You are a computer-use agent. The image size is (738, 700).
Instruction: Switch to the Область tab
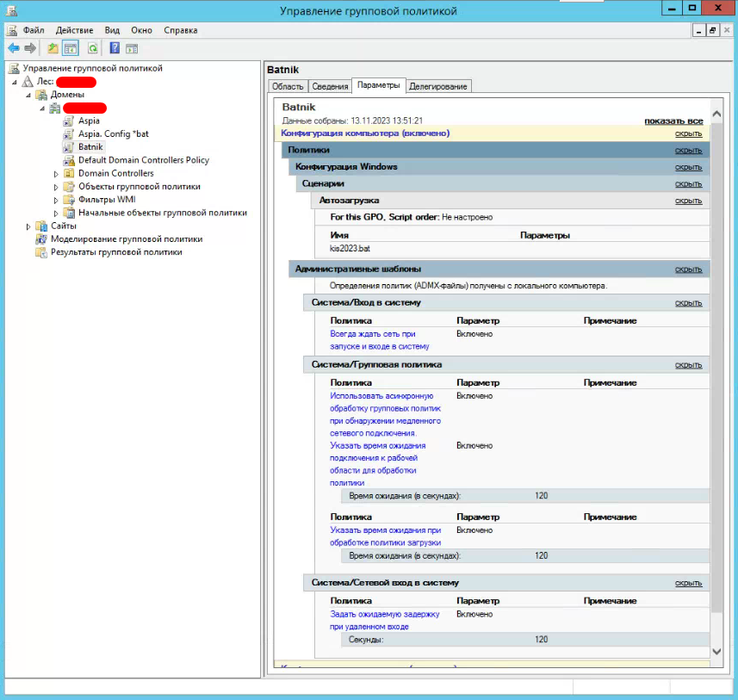(287, 86)
